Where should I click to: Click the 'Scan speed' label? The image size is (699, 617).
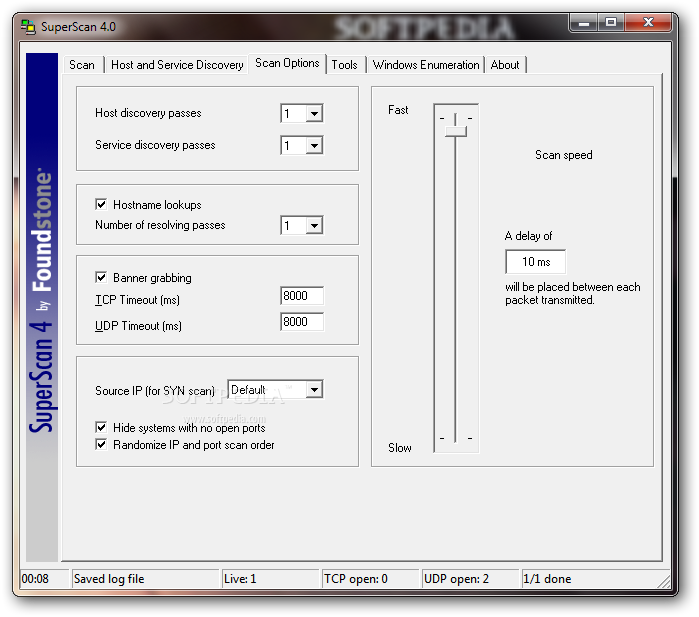pos(563,155)
